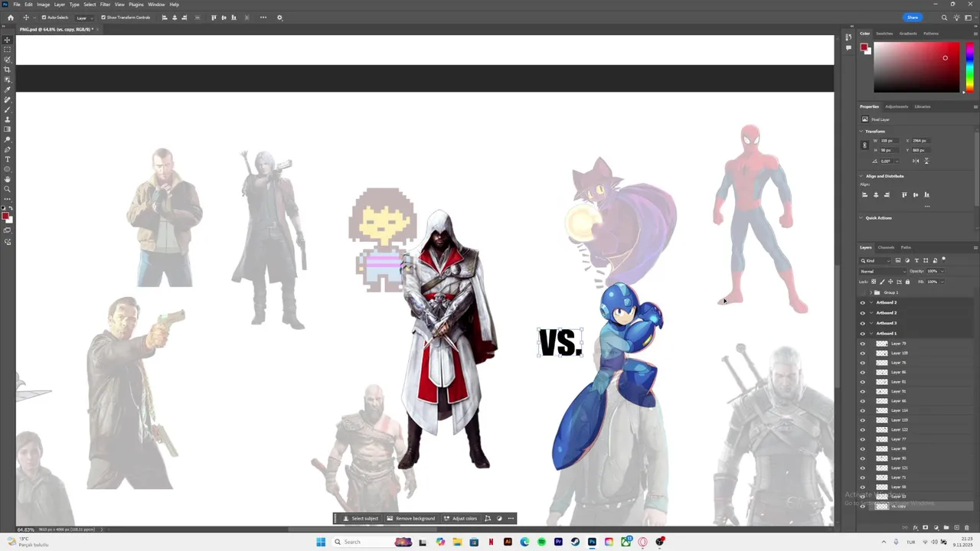This screenshot has width=980, height=551.
Task: Switch to Channels tab
Action: [x=887, y=247]
